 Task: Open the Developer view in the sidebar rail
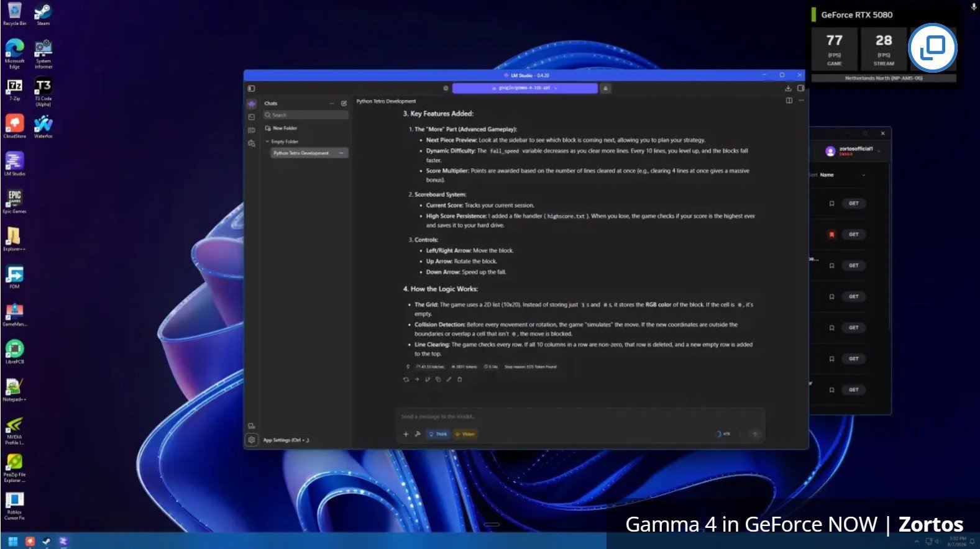(252, 117)
